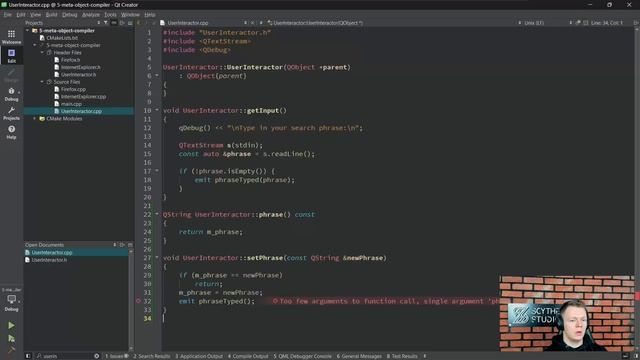This screenshot has height=360, width=640.
Task: Collapse the Source Files folder
Action: point(42,82)
